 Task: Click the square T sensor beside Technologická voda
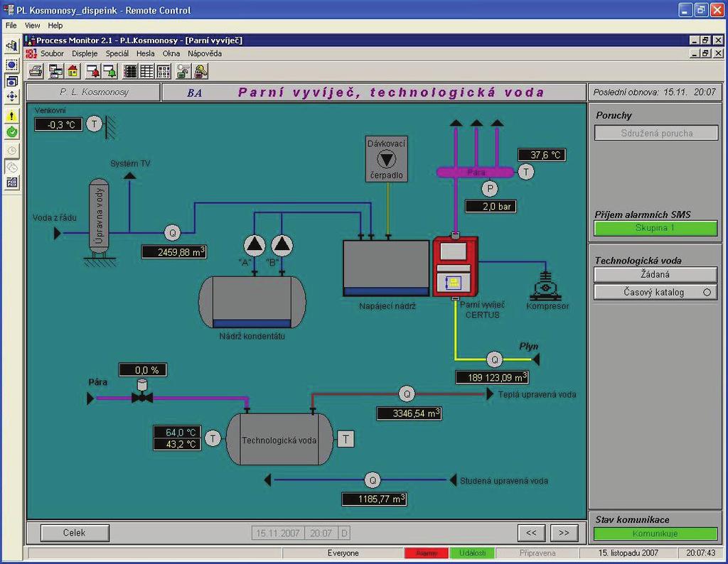pos(346,439)
